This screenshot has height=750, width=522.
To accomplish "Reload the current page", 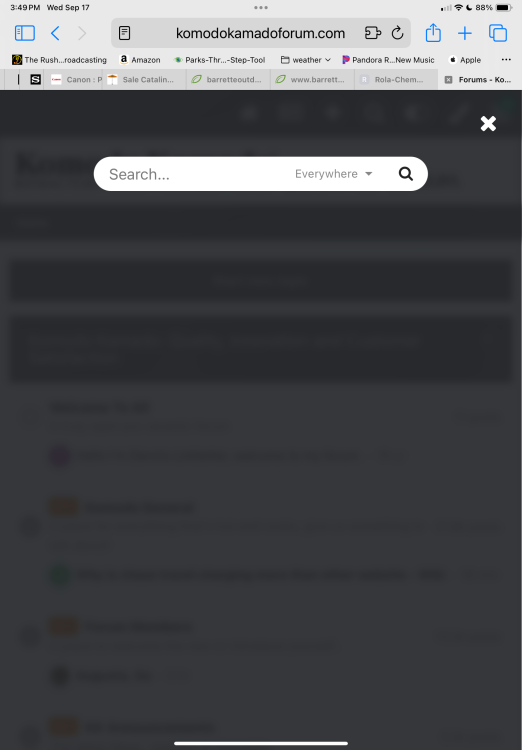I will pos(397,33).
